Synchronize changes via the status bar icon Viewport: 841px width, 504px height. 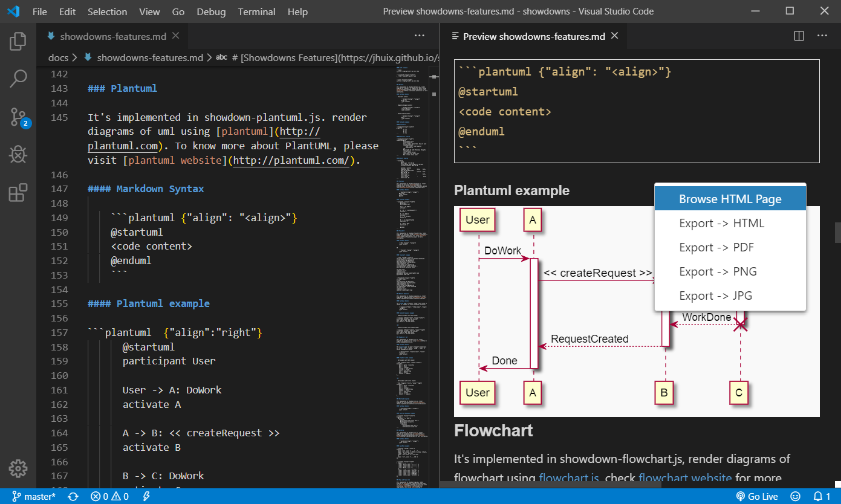73,496
